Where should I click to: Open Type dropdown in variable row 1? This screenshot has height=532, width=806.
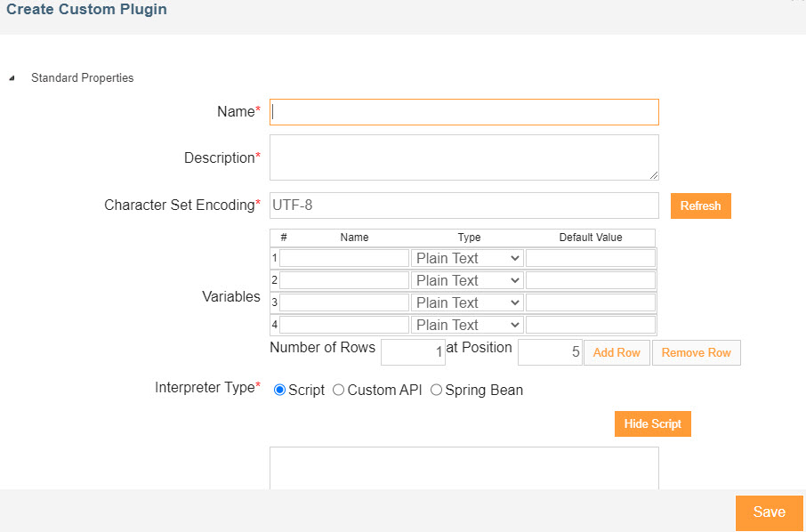pyautogui.click(x=467, y=258)
